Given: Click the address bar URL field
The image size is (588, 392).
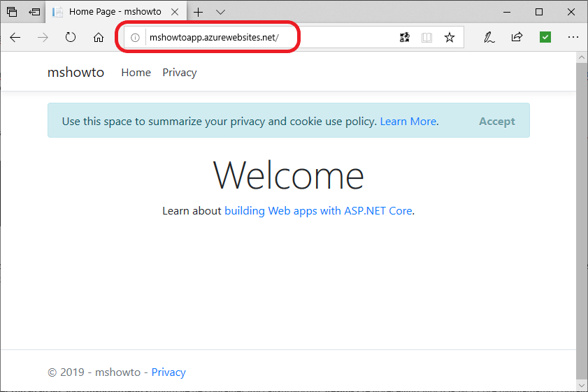Looking at the screenshot, I should pos(266,38).
